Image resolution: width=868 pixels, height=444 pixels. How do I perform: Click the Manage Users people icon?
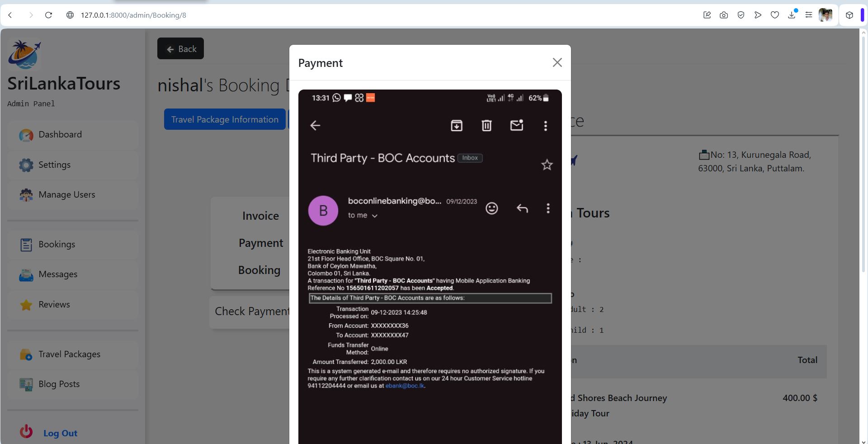coord(26,195)
